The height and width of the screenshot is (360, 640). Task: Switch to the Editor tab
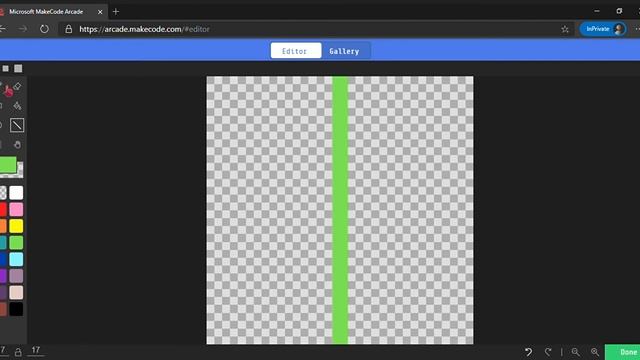(296, 51)
